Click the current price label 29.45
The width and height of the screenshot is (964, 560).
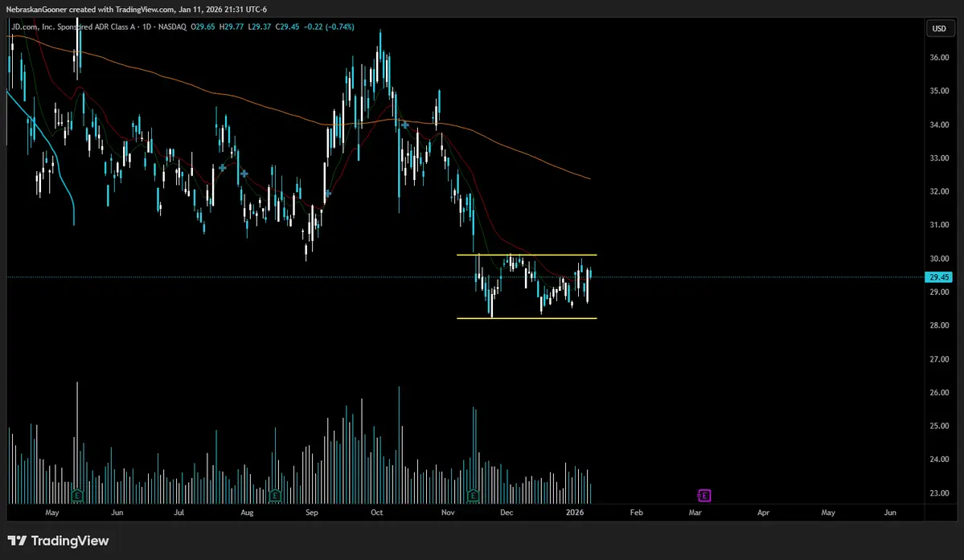pyautogui.click(x=939, y=277)
